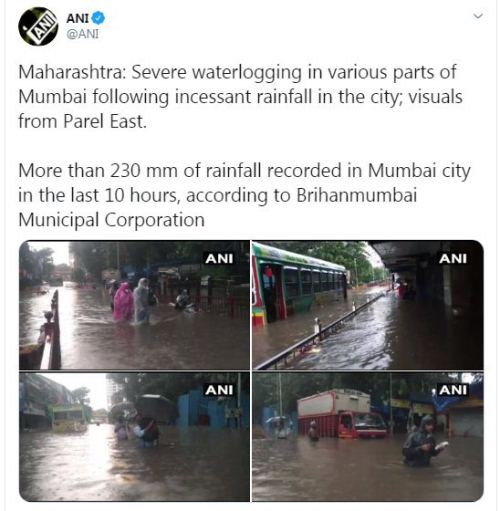Click the tweet paragraph about severe waterlogging
The image size is (500, 511).
pos(240,97)
